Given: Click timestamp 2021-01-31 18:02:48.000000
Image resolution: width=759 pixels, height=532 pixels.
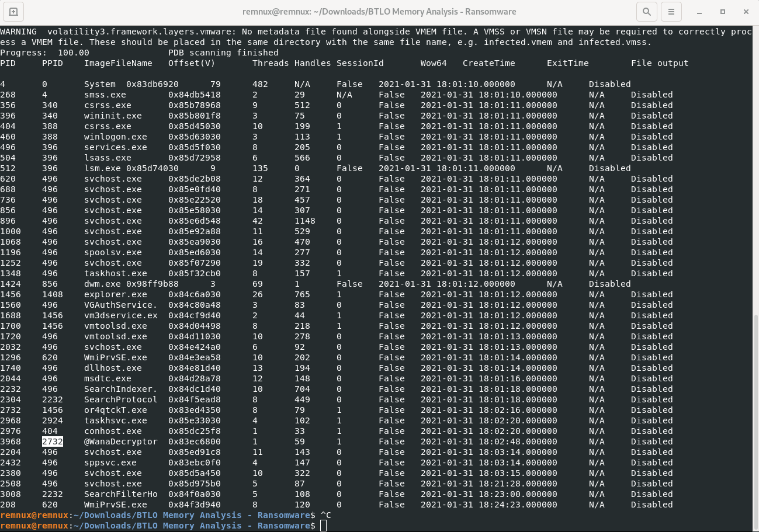Looking at the screenshot, I should [489, 441].
